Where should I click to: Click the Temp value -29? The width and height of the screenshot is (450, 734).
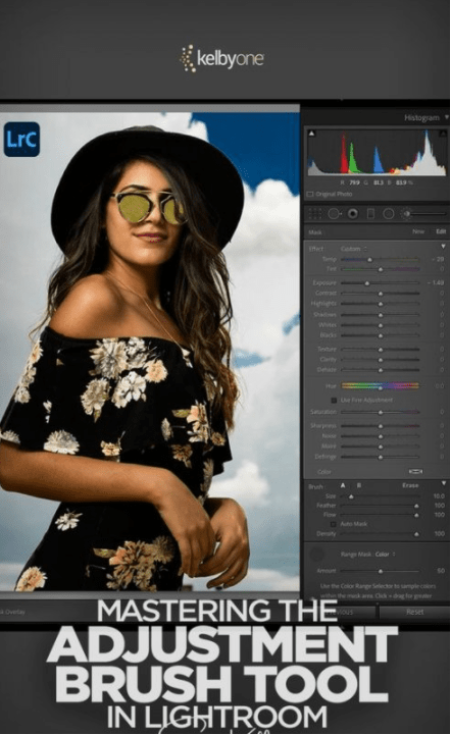(x=438, y=259)
